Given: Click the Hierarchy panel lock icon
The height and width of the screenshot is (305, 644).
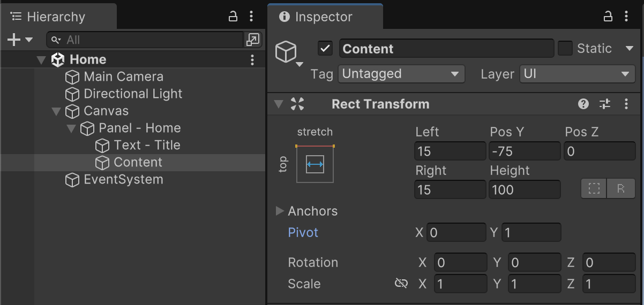Looking at the screenshot, I should click(x=233, y=17).
